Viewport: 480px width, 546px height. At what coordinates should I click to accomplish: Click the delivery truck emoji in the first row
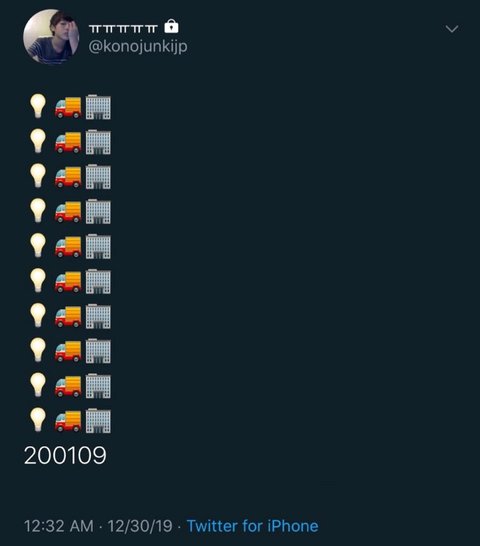tap(68, 108)
